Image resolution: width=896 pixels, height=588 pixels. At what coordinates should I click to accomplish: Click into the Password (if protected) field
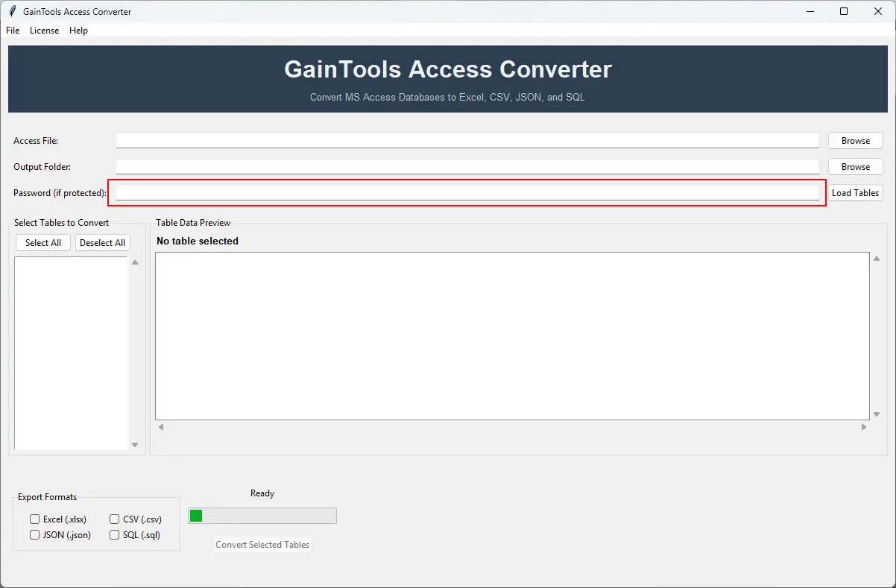pos(467,193)
